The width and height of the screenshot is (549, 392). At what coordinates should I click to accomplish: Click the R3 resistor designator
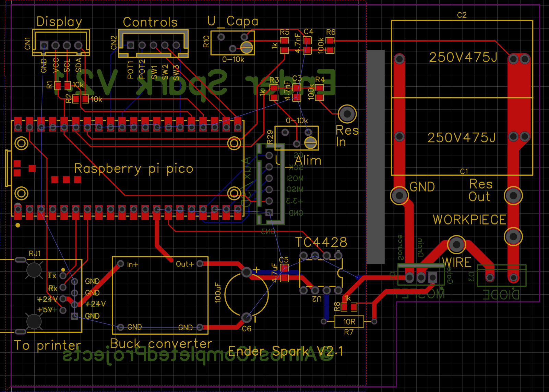pos(274,80)
